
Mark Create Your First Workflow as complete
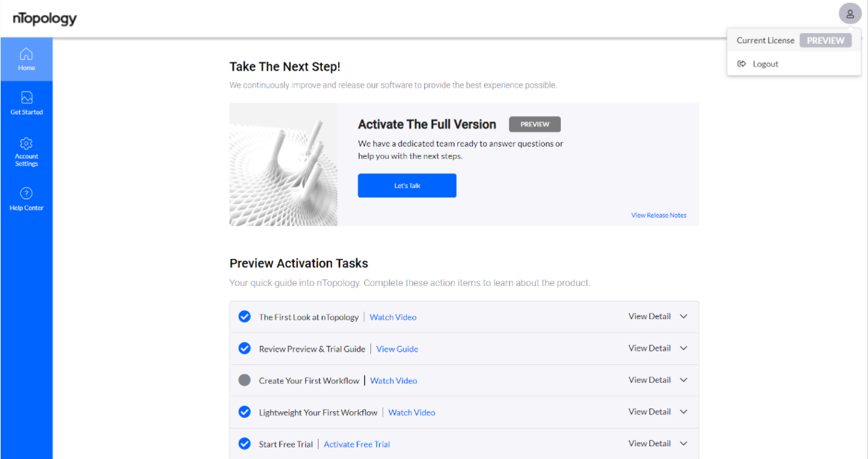[244, 380]
